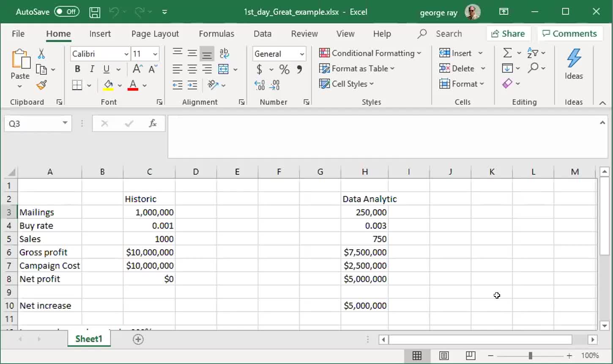613x364 pixels.
Task: Switch to Page Break Preview in status bar
Action: 471,356
